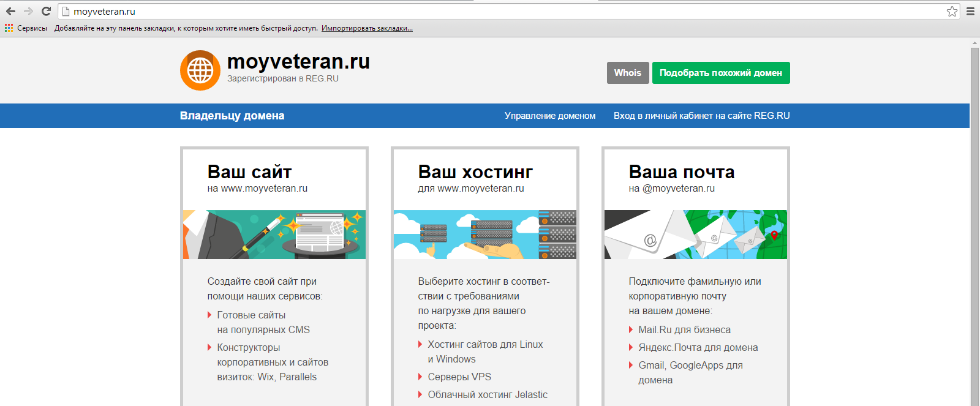Click the page icon in address bar
Viewport: 980px width, 406px height.
tap(66, 11)
